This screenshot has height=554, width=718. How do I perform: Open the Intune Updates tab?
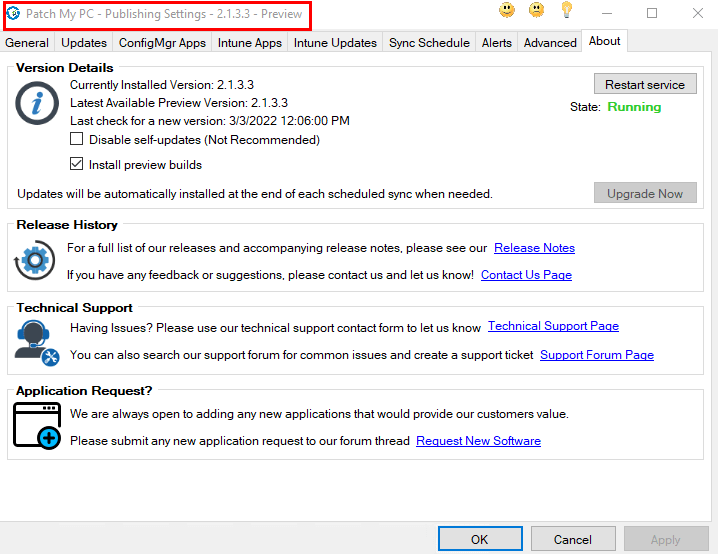tap(335, 43)
